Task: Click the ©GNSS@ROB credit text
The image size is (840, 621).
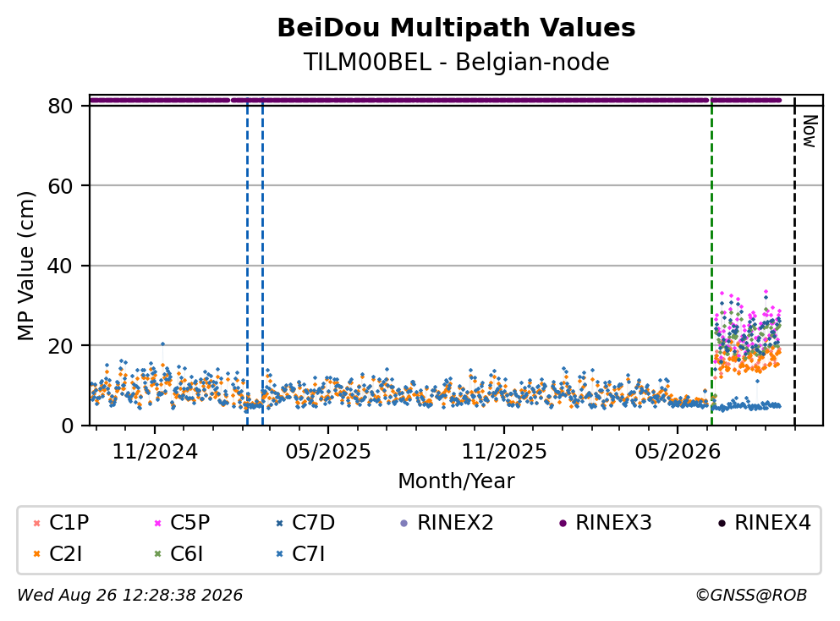Action: point(751,595)
